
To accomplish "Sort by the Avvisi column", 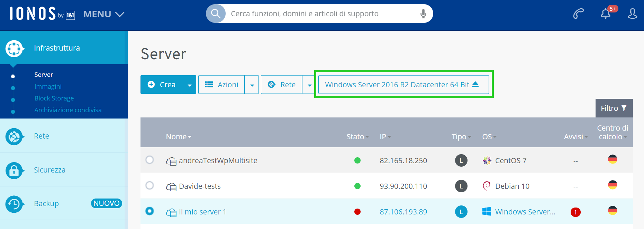I will coord(576,136).
